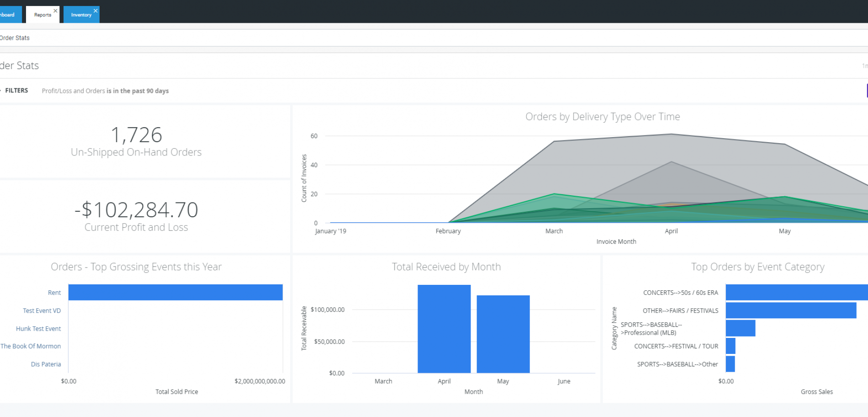Click the Order Stats breadcrumb label
The height and width of the screenshot is (417, 868).
point(14,37)
